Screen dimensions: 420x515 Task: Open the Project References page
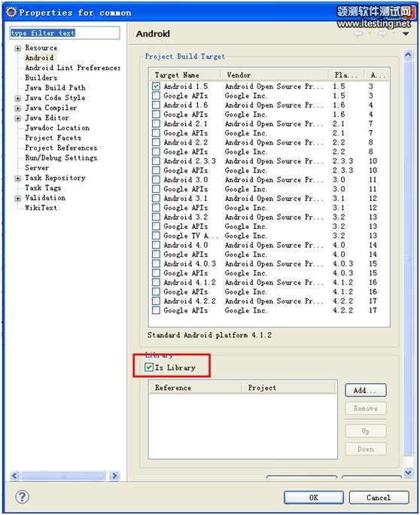(x=61, y=148)
